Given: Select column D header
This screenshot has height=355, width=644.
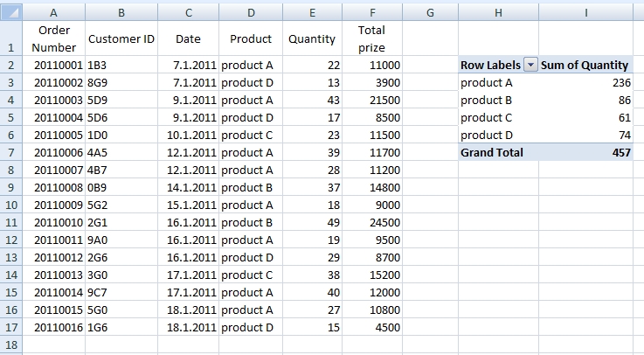Looking at the screenshot, I should [251, 13].
